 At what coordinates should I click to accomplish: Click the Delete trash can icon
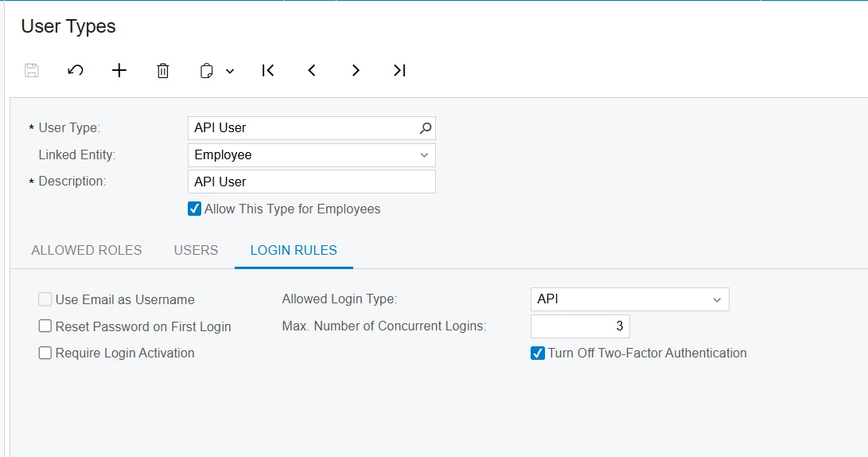coord(163,71)
